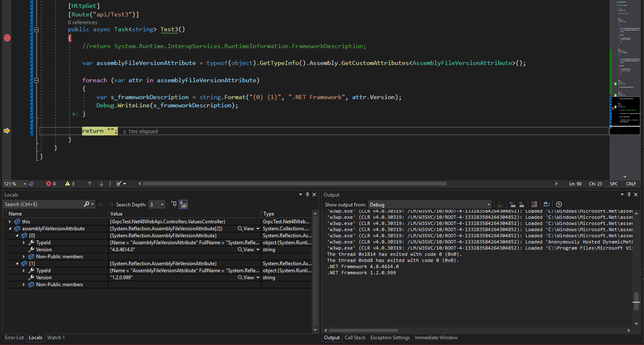
Task: Go to next message in Output
Action: (521, 204)
